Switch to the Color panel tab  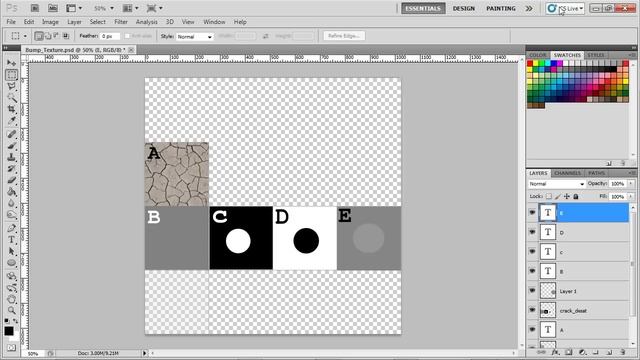pyautogui.click(x=538, y=55)
